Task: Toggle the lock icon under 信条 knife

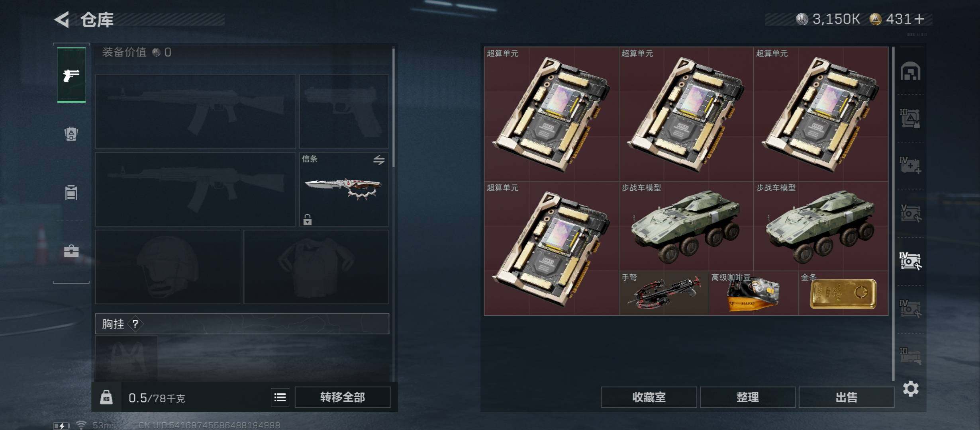Action: pyautogui.click(x=307, y=220)
